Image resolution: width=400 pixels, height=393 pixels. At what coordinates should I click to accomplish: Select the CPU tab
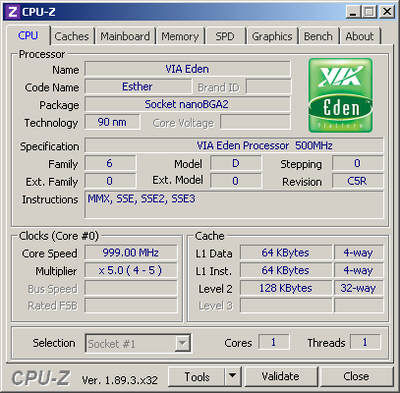click(28, 35)
